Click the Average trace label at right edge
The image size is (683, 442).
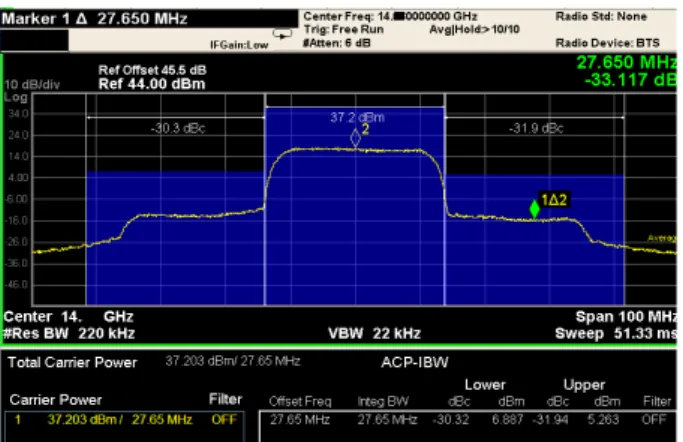click(x=662, y=238)
